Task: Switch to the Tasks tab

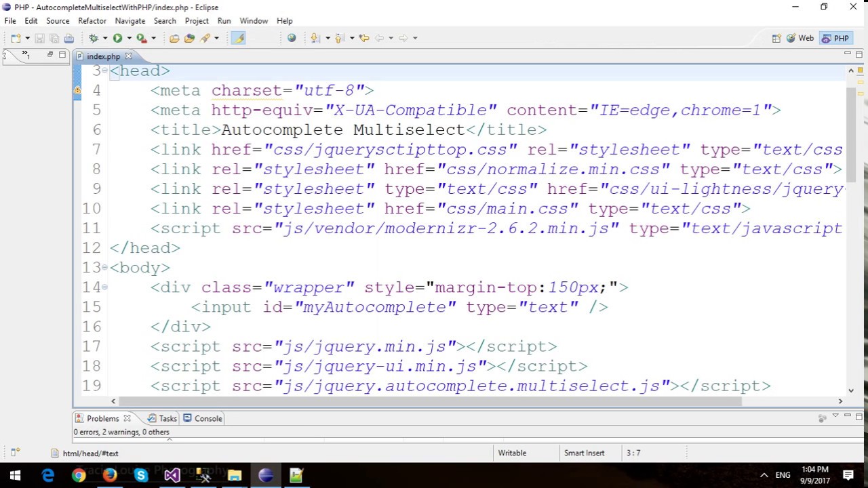Action: pos(163,418)
